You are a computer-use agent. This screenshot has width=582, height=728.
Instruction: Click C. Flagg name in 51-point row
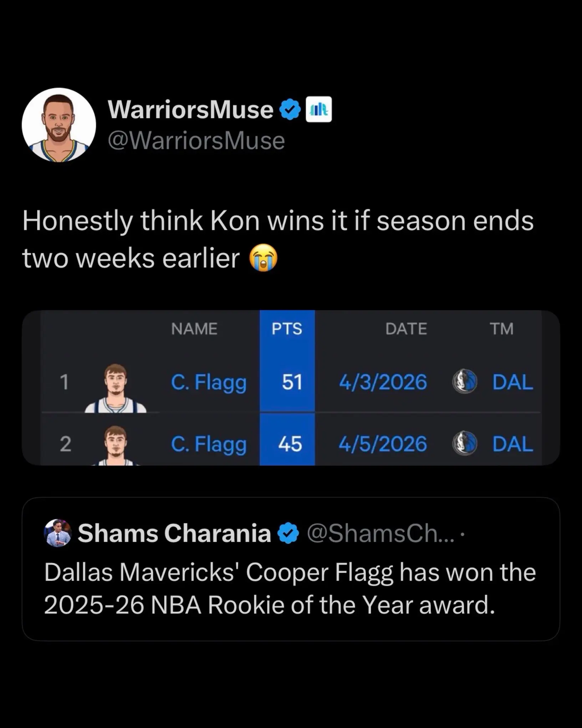pyautogui.click(x=209, y=382)
